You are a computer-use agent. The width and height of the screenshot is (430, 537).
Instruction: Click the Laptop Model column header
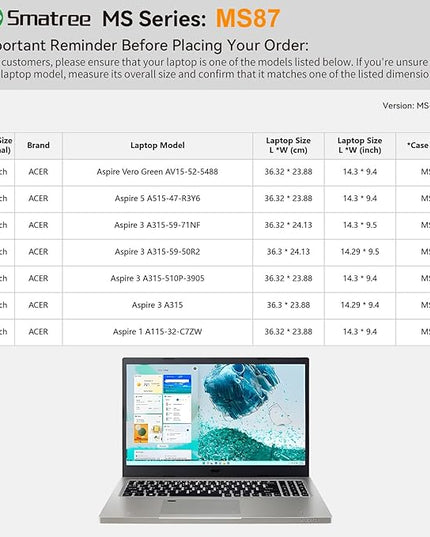157,146
